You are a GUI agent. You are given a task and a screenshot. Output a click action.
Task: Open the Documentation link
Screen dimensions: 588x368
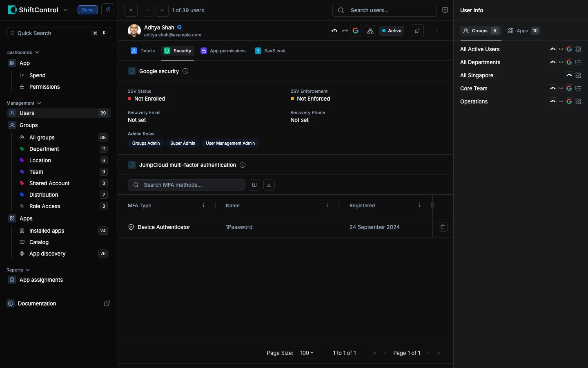37,303
